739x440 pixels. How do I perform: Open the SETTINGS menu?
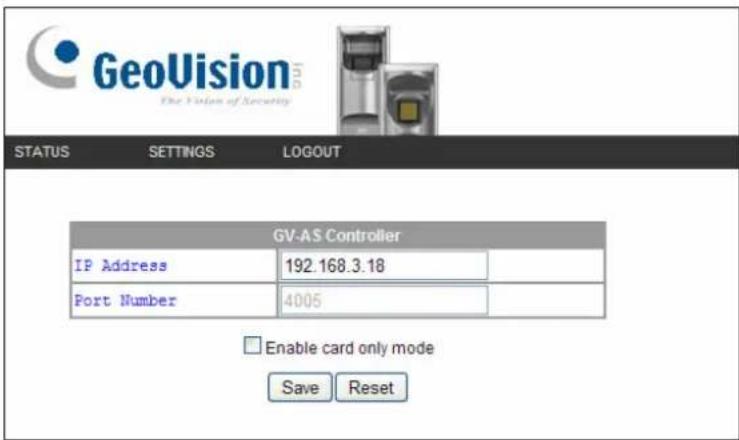coord(181,152)
